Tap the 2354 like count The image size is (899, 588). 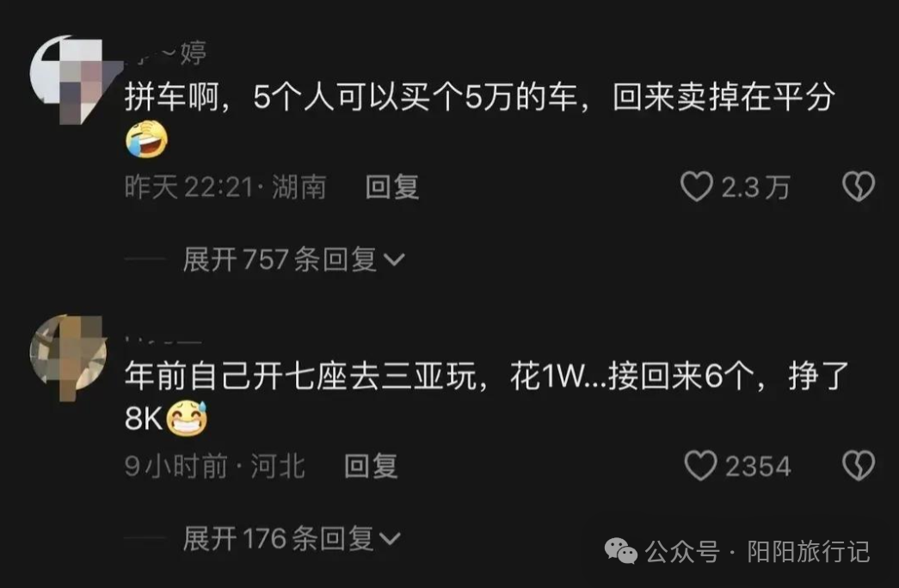click(x=759, y=466)
